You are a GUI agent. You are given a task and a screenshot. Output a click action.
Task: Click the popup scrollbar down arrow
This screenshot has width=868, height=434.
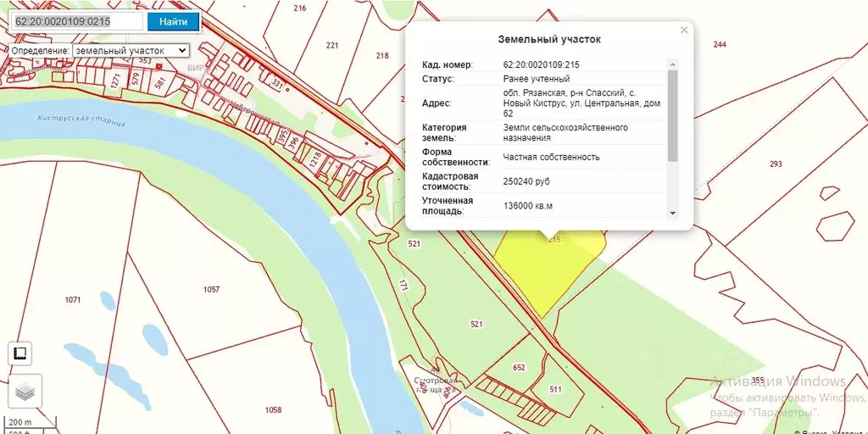[x=672, y=213]
